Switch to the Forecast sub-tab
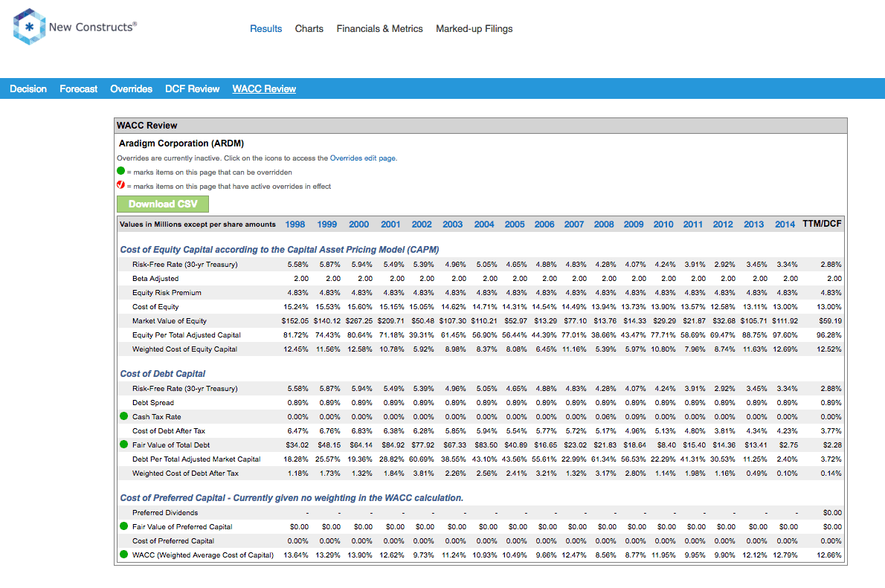The image size is (885, 588). pyautogui.click(x=78, y=89)
